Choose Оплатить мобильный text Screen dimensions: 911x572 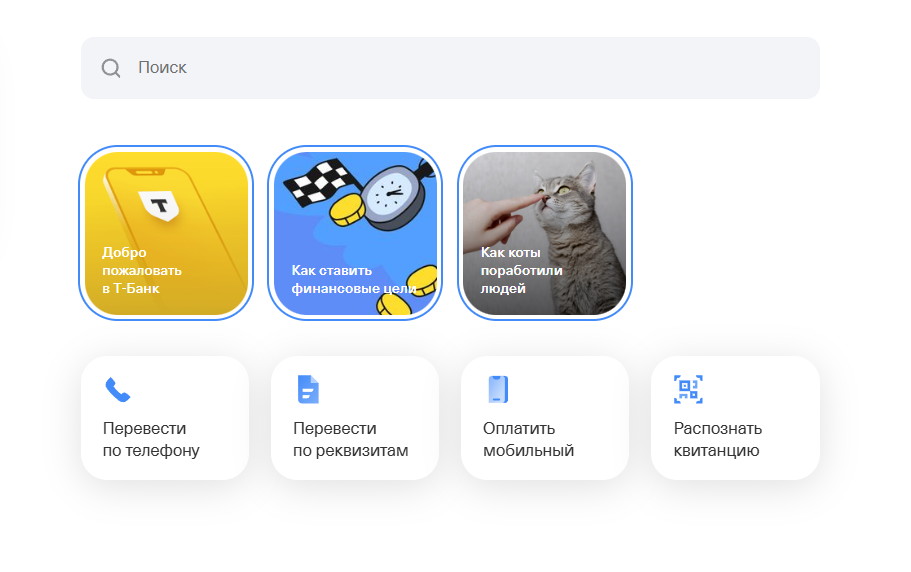(528, 439)
